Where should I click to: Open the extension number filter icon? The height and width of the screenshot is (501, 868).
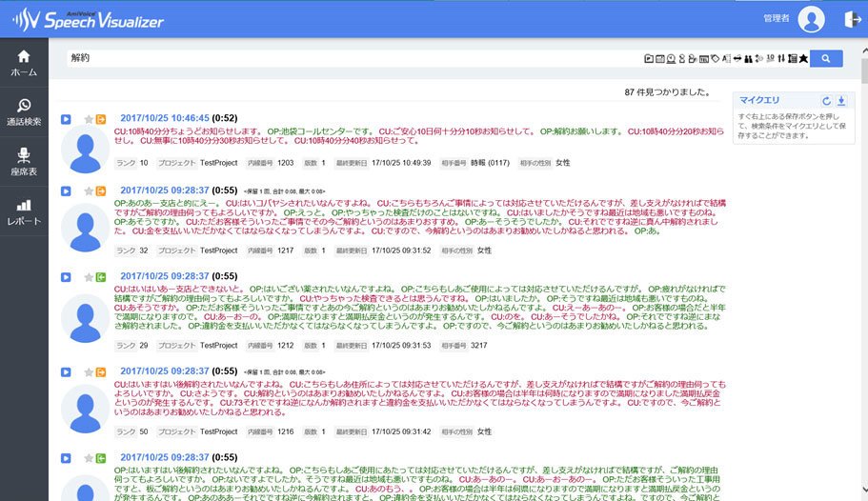(704, 58)
